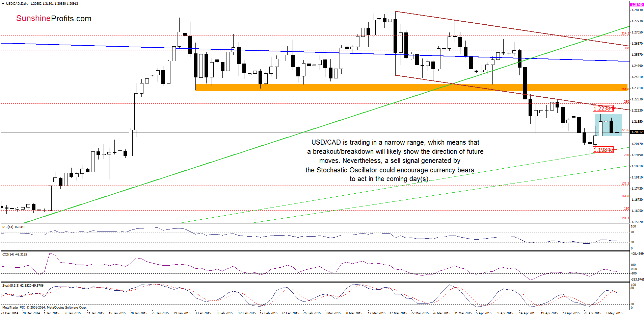Click the 9 Apr 2015 date label
The height and width of the screenshot is (316, 644).
505,313
